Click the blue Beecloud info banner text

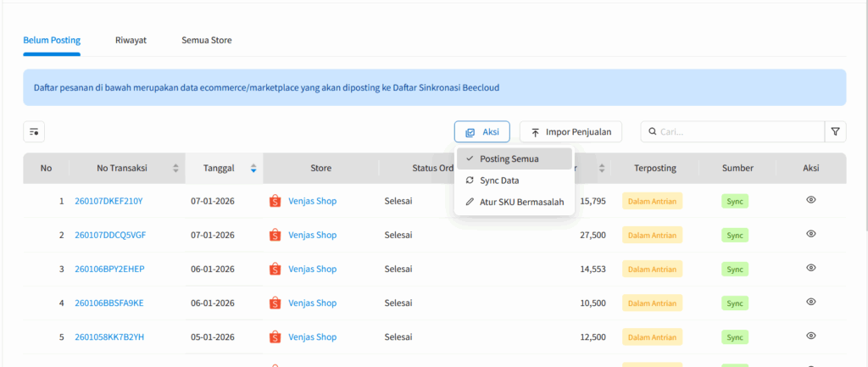[x=267, y=87]
